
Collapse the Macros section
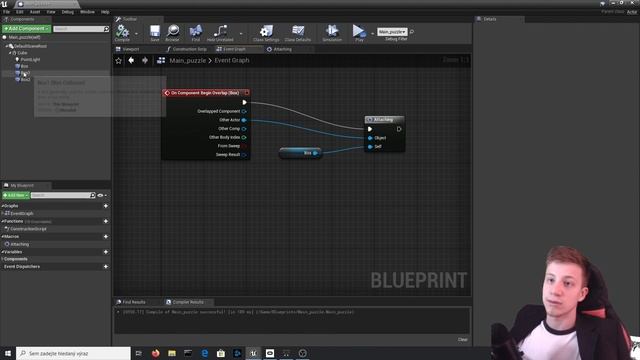(x=2, y=237)
